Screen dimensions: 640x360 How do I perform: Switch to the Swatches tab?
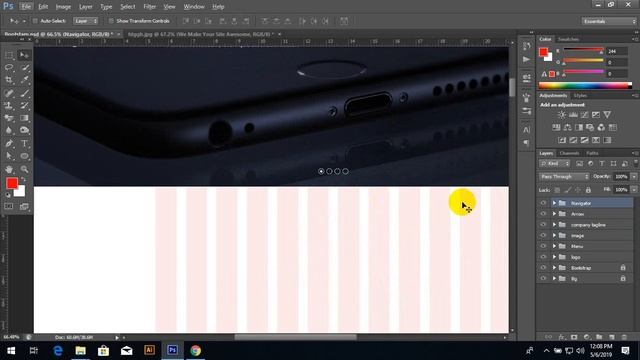coord(569,39)
